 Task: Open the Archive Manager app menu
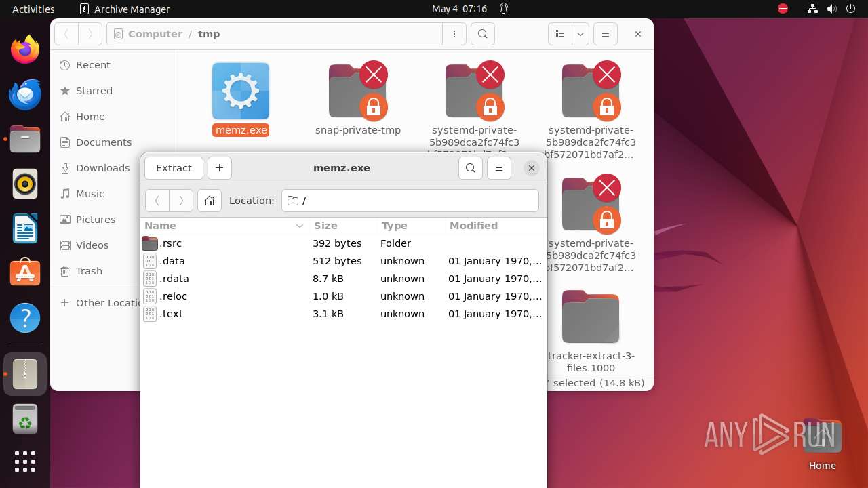(125, 9)
